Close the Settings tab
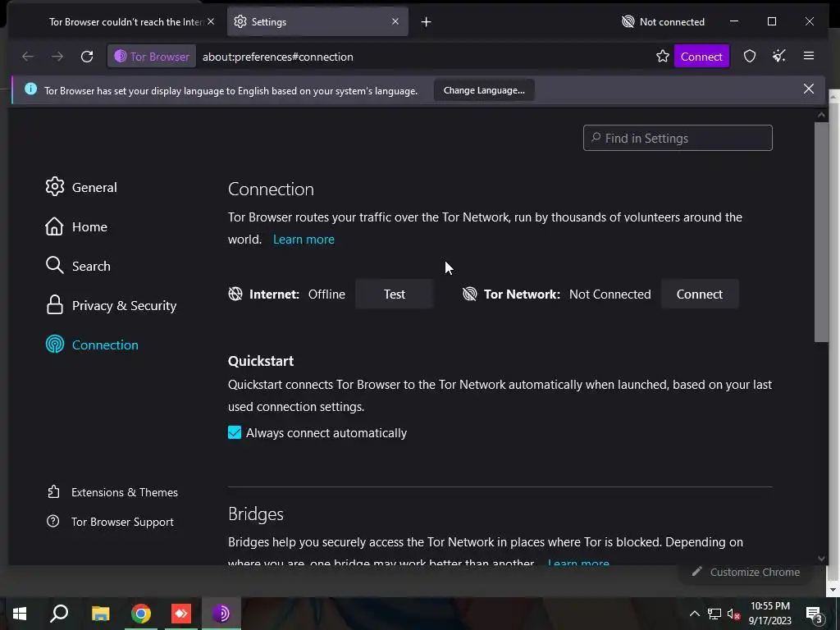Image resolution: width=840 pixels, height=630 pixels. coord(395,21)
